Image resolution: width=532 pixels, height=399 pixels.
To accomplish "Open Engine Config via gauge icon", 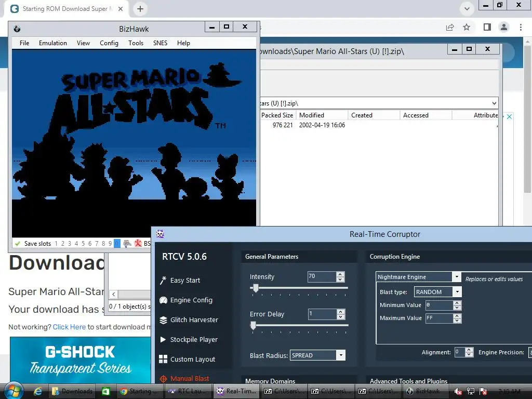I will point(163,300).
